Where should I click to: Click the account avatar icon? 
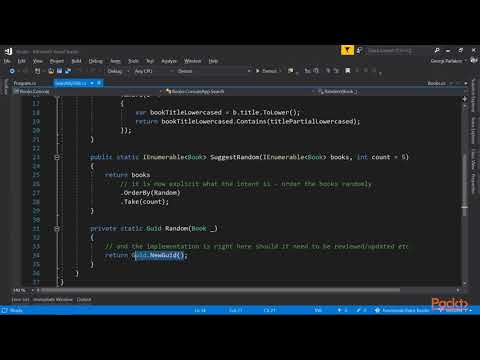(x=474, y=60)
